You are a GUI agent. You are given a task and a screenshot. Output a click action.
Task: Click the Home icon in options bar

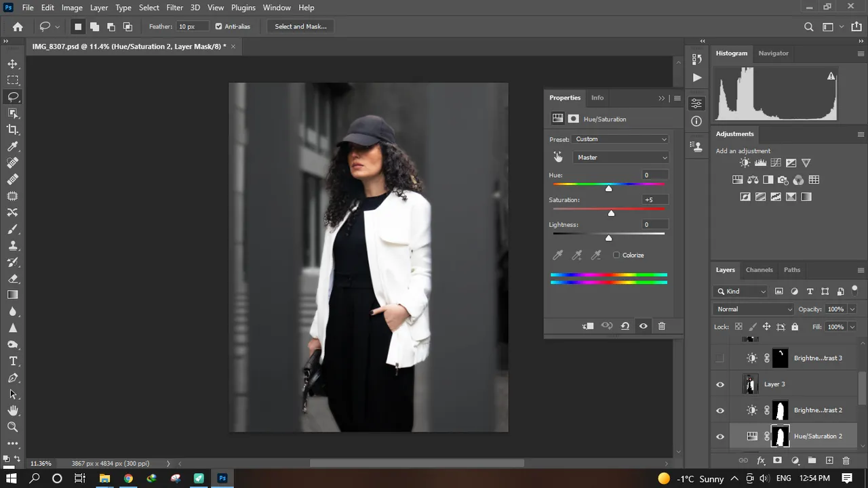pyautogui.click(x=18, y=26)
